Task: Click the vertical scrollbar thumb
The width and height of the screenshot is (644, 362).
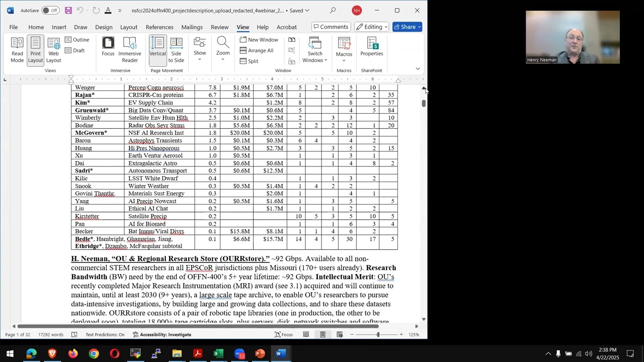Action: pyautogui.click(x=424, y=104)
